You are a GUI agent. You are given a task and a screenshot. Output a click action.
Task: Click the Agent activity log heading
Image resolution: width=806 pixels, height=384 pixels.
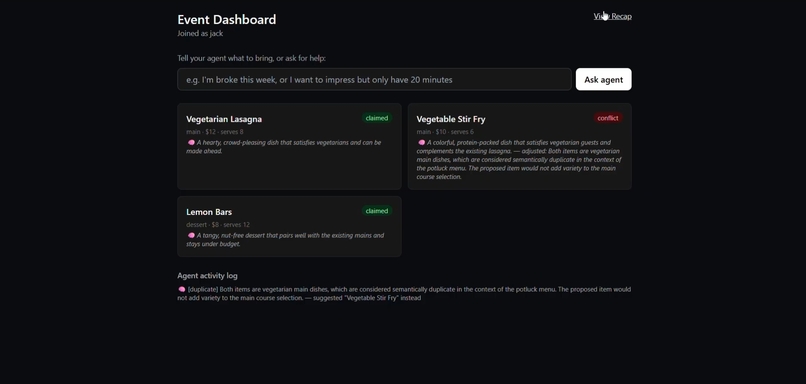[x=207, y=276]
